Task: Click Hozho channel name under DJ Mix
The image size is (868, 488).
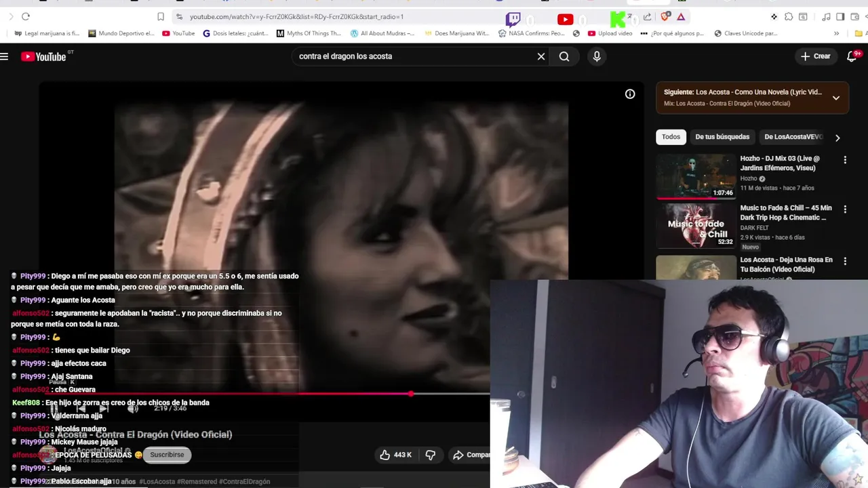Action: [749, 178]
